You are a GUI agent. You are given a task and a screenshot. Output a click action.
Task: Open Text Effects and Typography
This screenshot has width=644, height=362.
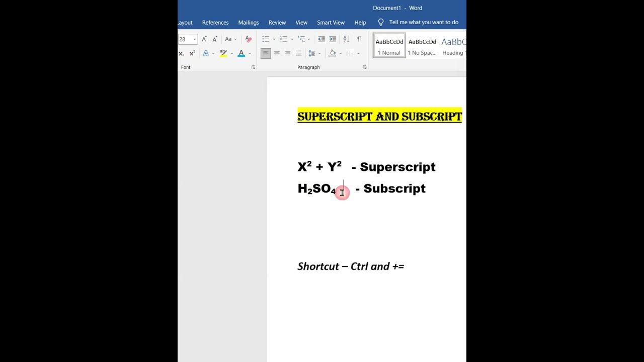click(x=206, y=53)
